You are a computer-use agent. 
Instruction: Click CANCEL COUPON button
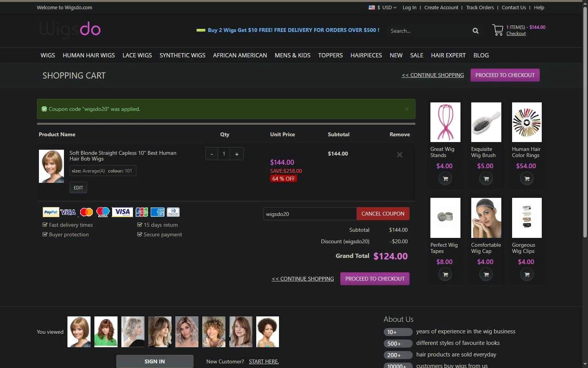point(383,214)
